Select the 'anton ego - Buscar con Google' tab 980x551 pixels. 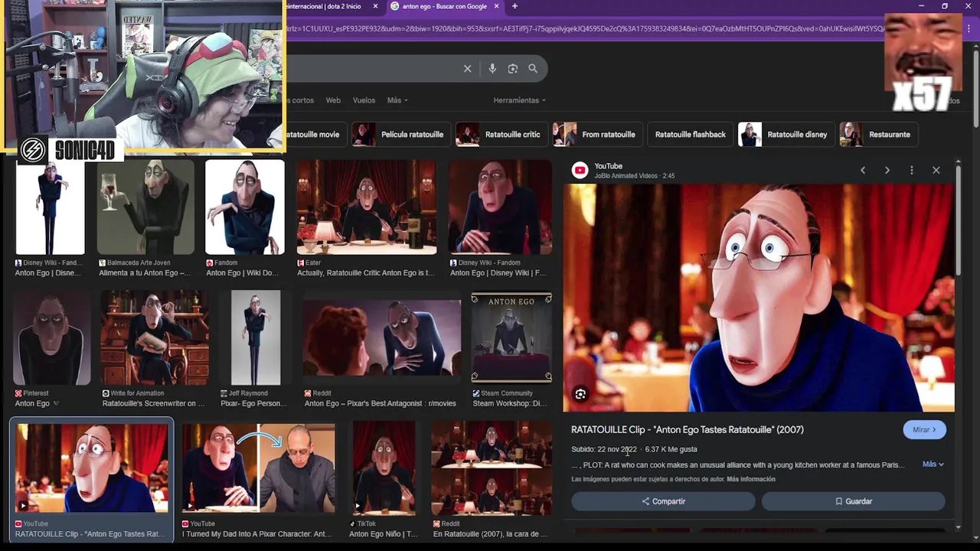(x=444, y=6)
